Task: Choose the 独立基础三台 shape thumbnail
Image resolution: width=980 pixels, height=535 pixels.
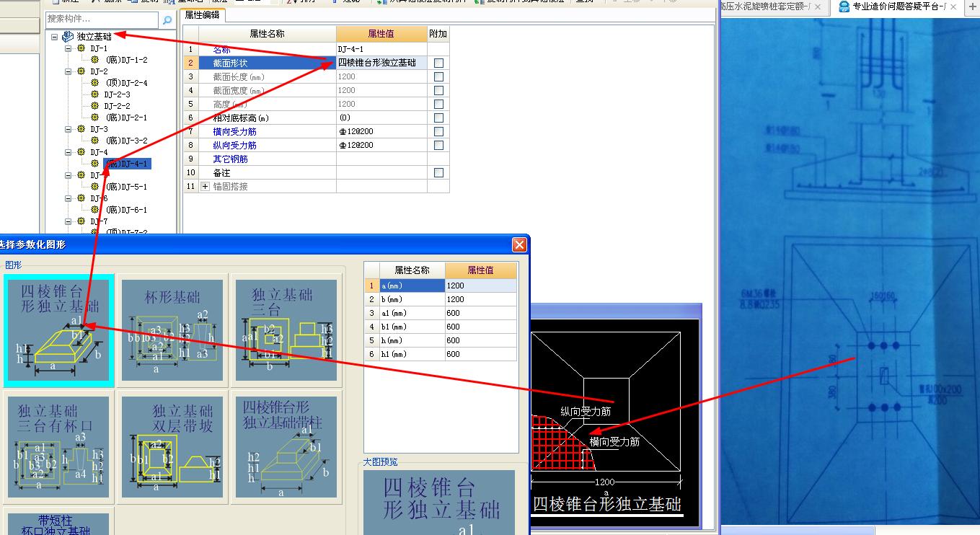Action: point(286,330)
